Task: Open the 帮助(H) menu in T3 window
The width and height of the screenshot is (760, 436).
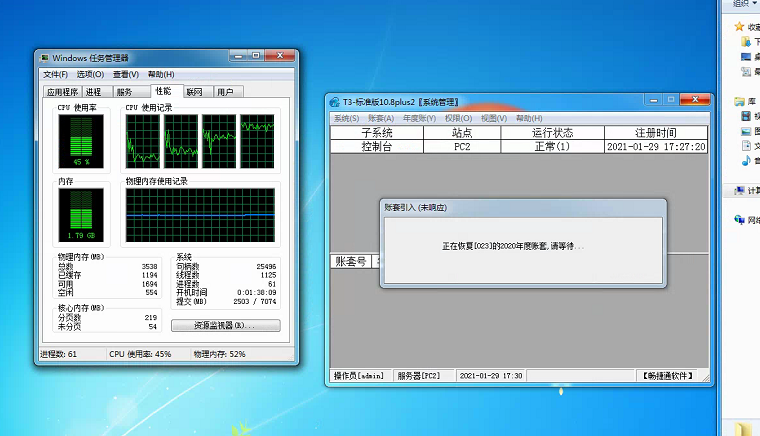Action: (529, 118)
